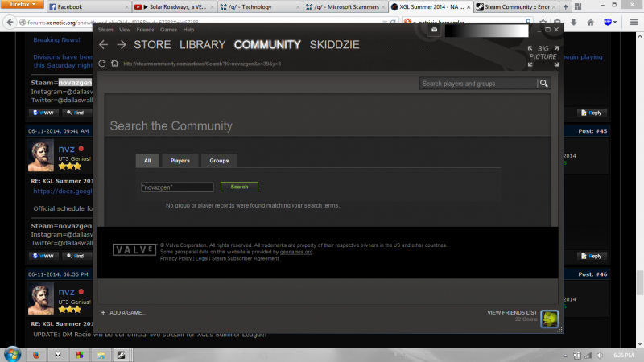Viewport: 644px width, 362px height.
Task: Open volume control in system tray
Action: (x=600, y=356)
